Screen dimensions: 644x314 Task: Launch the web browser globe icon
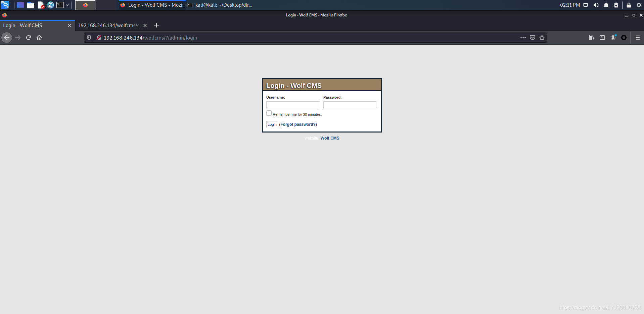pos(51,5)
